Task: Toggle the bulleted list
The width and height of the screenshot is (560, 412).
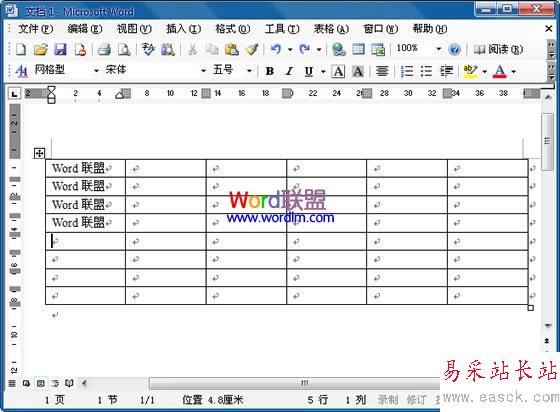Action: pos(426,71)
